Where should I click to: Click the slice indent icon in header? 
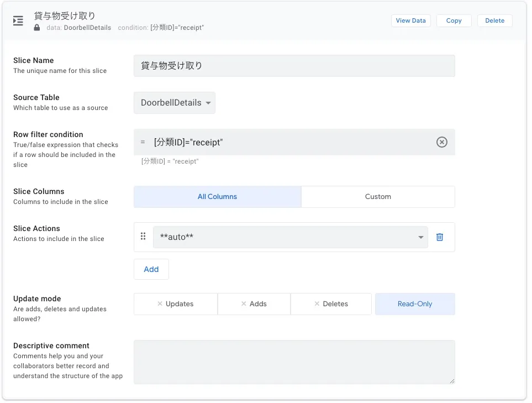coord(18,21)
